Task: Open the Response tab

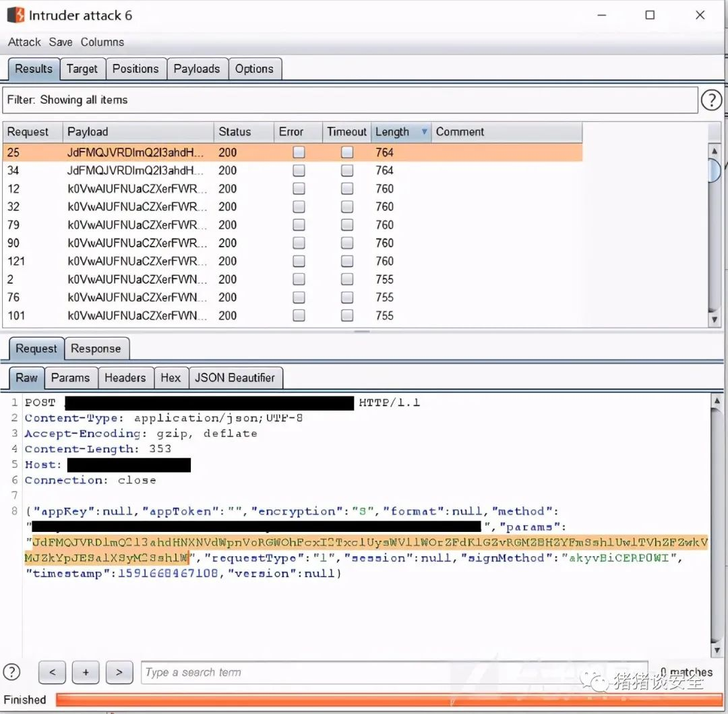Action: (x=96, y=349)
